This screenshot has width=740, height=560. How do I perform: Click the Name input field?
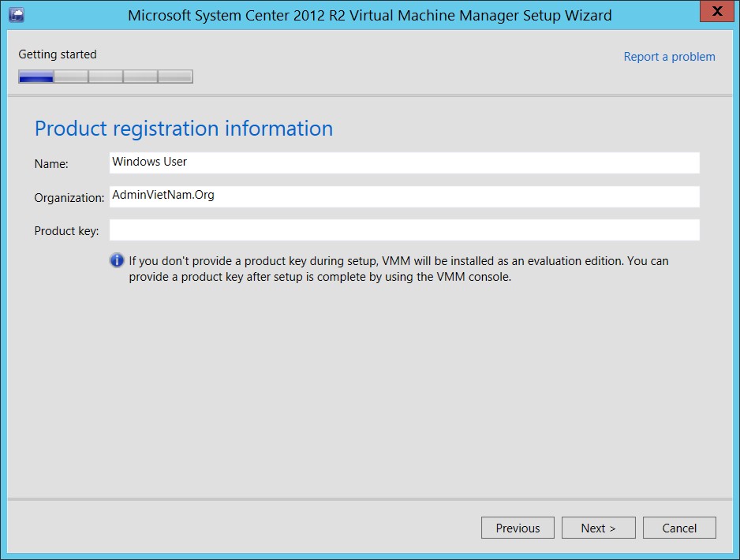point(405,162)
